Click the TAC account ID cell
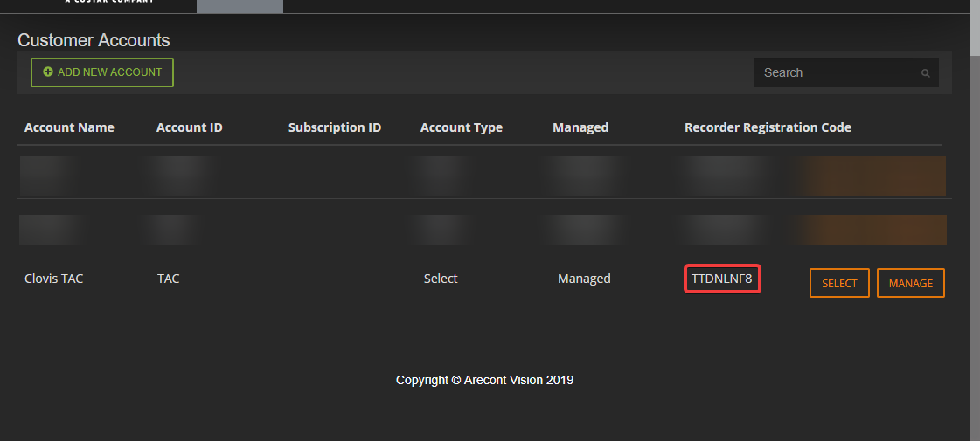Image resolution: width=980 pixels, height=441 pixels. coord(168,279)
